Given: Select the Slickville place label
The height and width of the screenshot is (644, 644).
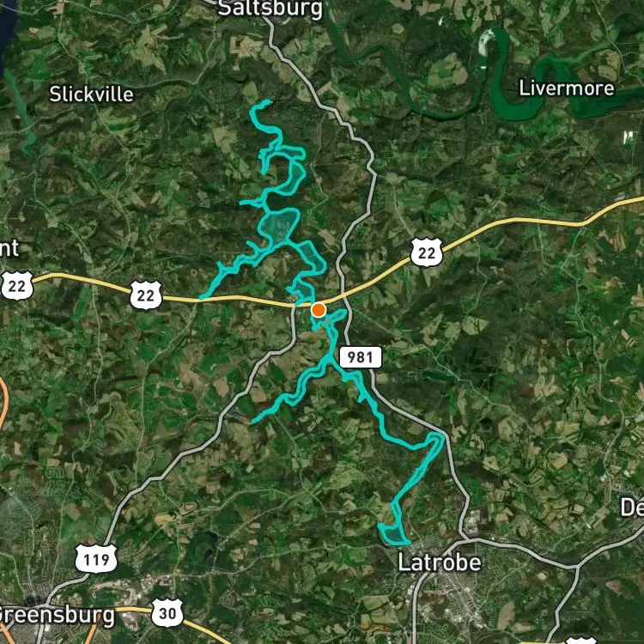Looking at the screenshot, I should click(x=92, y=94).
